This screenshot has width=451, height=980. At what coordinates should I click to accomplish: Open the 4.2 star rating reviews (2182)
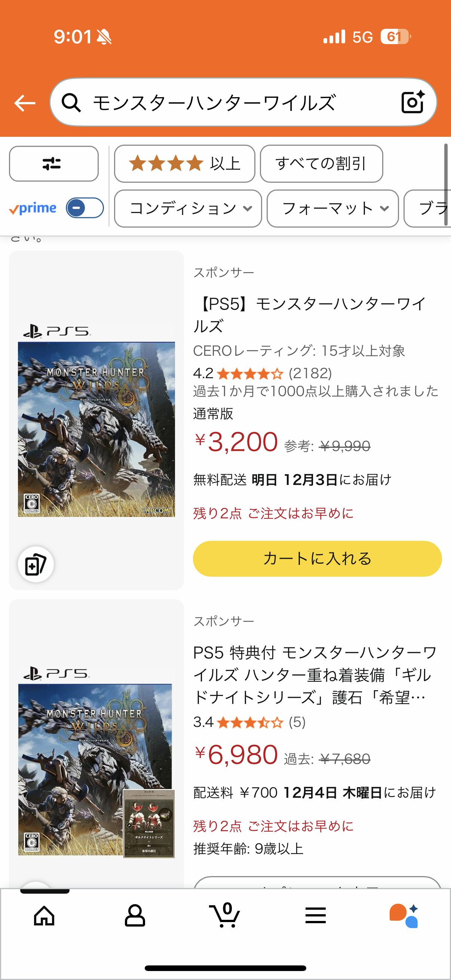(263, 374)
